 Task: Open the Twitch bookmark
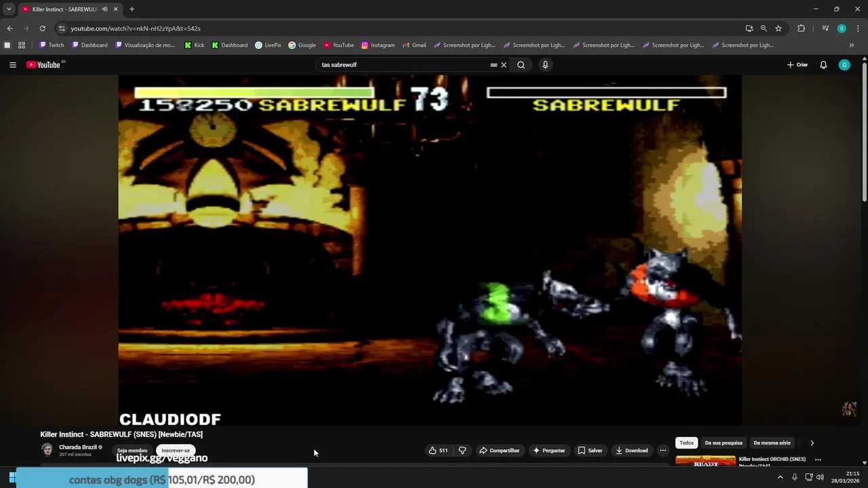pyautogui.click(x=52, y=45)
